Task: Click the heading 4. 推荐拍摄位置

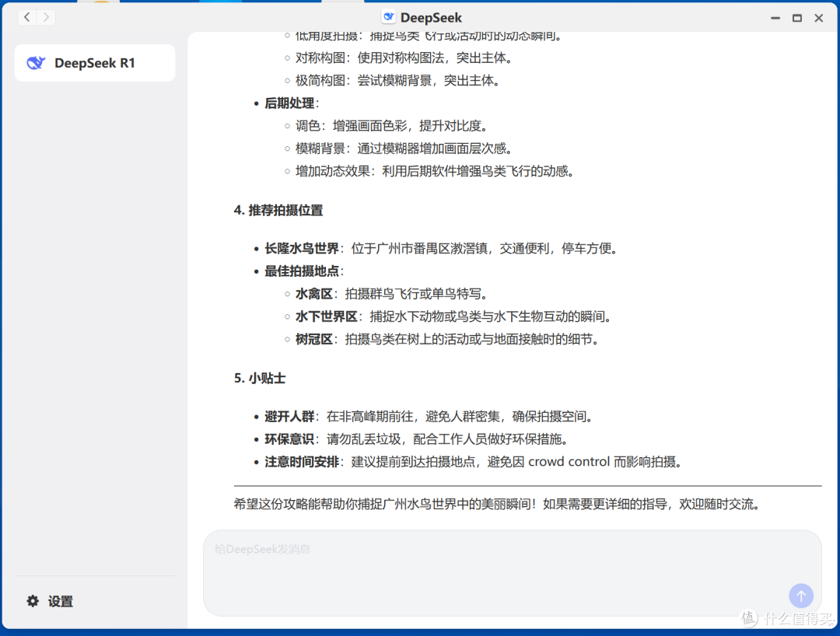Action: [x=278, y=211]
